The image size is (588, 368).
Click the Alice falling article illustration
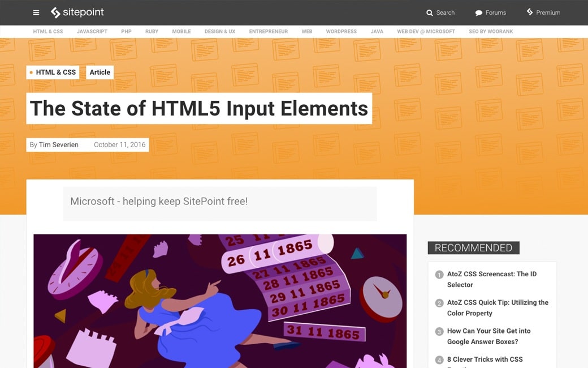point(220,301)
